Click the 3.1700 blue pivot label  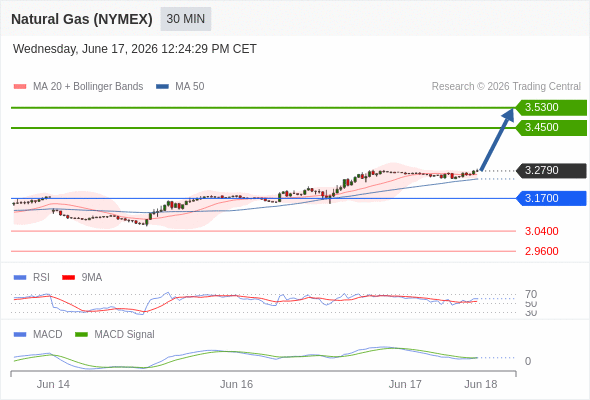[551, 198]
